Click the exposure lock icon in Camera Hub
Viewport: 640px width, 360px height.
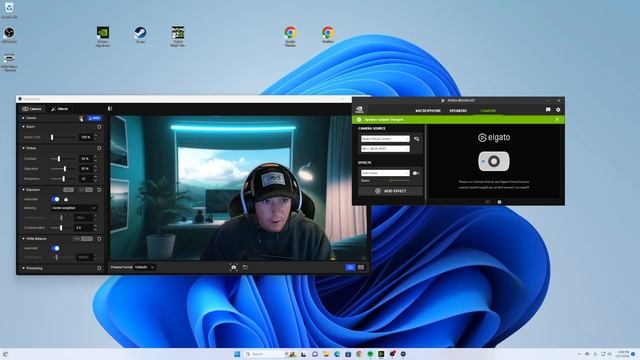(66, 199)
